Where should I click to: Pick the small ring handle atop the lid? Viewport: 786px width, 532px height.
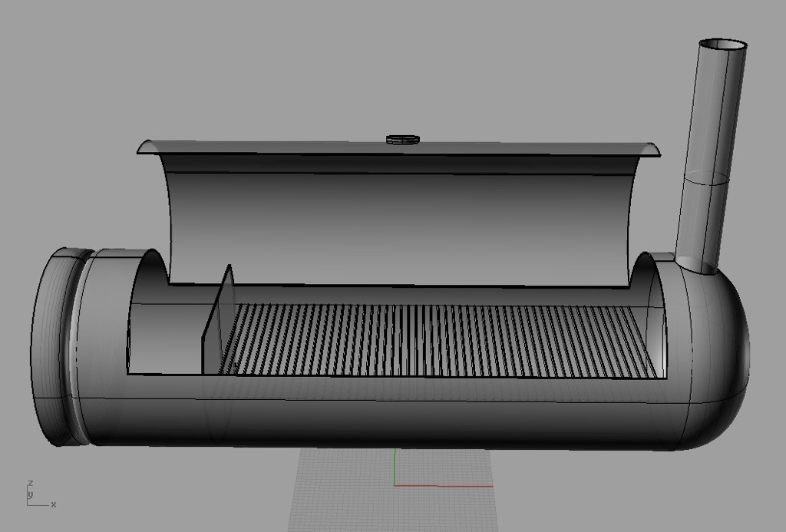(402, 140)
